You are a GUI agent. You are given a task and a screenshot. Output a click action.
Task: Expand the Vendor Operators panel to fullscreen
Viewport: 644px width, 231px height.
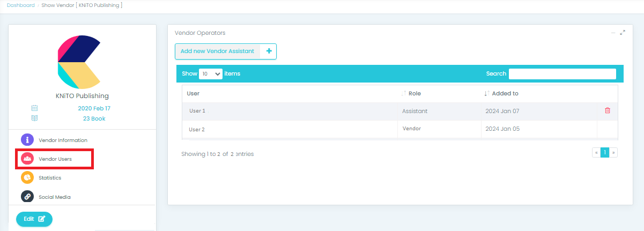point(623,33)
